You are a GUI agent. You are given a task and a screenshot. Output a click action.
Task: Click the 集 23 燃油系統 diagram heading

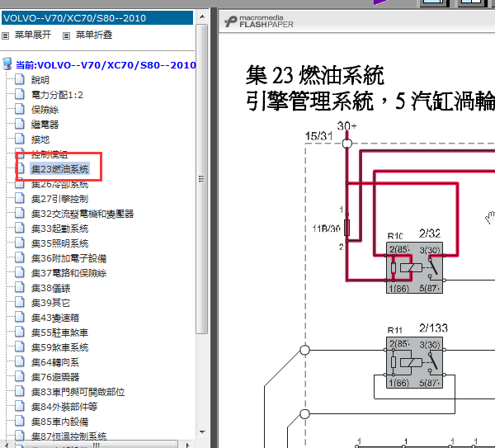click(315, 75)
